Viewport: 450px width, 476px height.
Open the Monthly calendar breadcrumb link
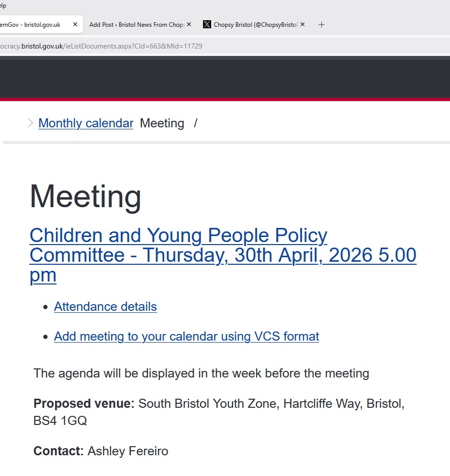pyautogui.click(x=86, y=123)
